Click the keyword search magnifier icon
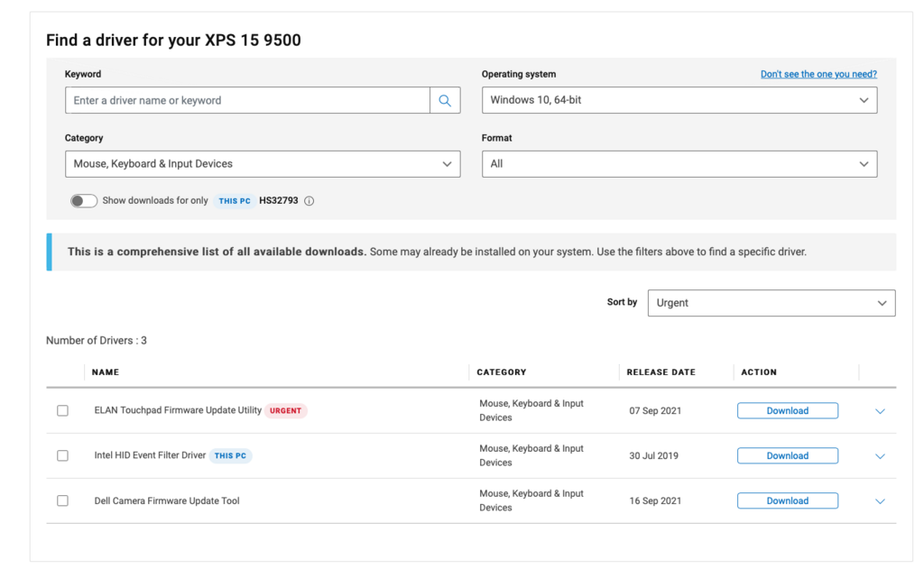924x578 pixels. click(x=445, y=101)
